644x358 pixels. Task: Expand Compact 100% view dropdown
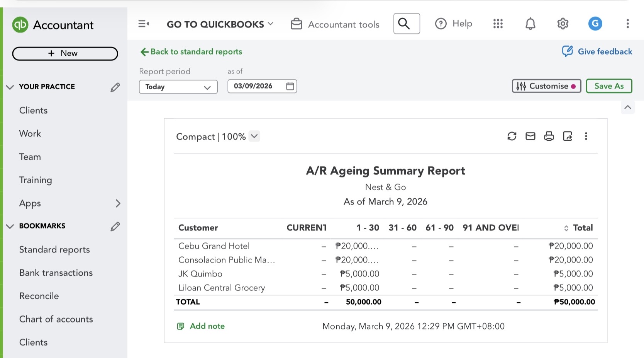pyautogui.click(x=254, y=136)
